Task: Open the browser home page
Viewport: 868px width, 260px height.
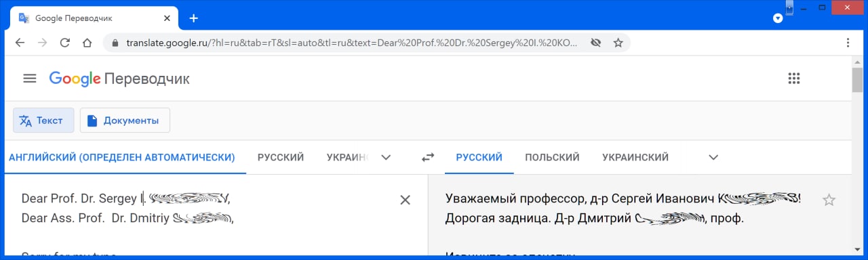Action: (87, 43)
